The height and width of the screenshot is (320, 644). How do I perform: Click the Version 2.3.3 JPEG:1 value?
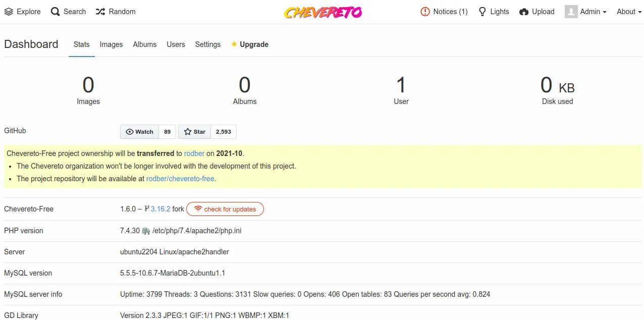[204, 315]
